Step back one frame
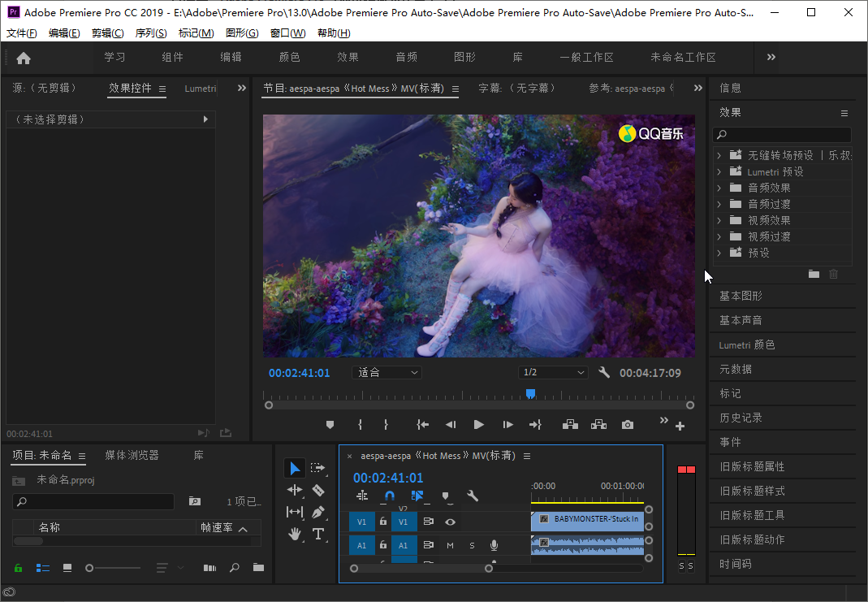868x602 pixels. click(451, 425)
